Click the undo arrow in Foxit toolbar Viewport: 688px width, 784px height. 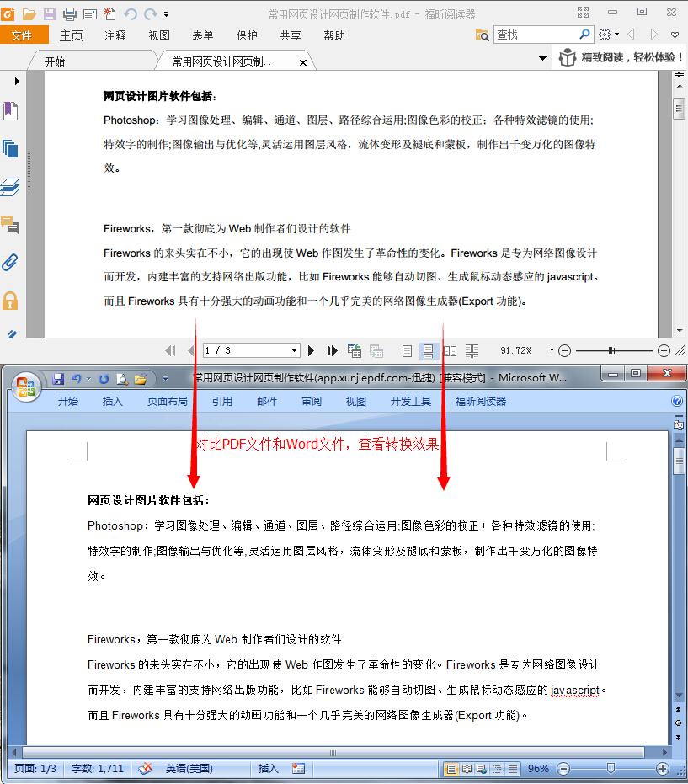pos(131,13)
